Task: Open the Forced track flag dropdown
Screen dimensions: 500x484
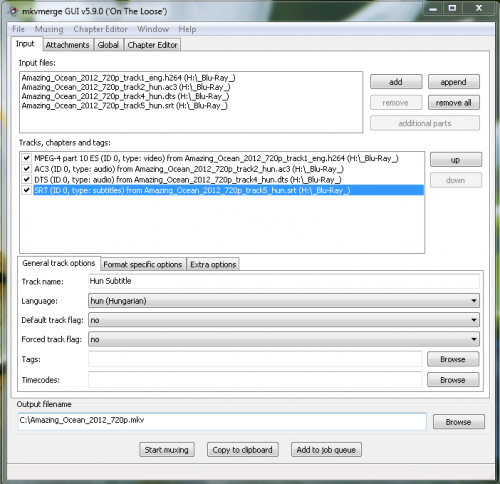Action: 284,339
